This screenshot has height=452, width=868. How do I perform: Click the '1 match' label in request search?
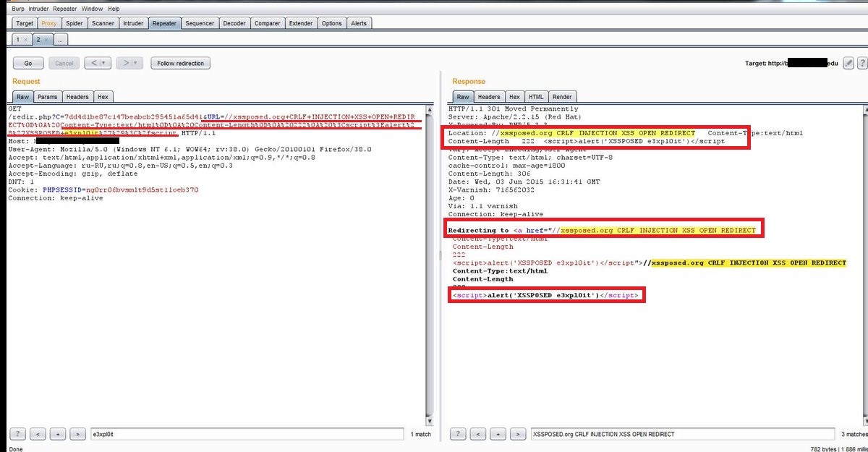[421, 435]
